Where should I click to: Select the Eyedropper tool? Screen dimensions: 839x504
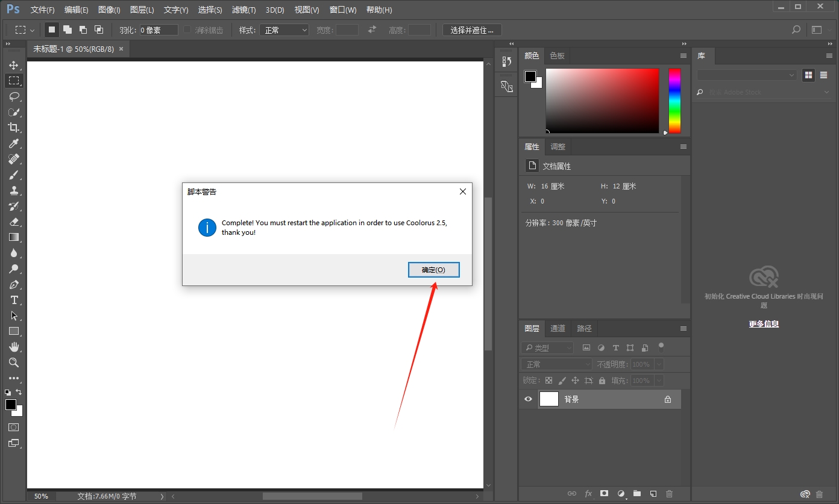(14, 143)
